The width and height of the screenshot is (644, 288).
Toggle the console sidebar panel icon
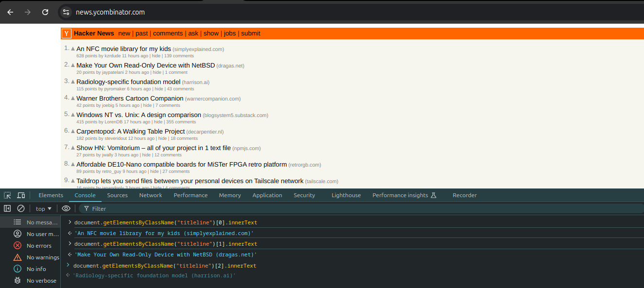tap(7, 208)
